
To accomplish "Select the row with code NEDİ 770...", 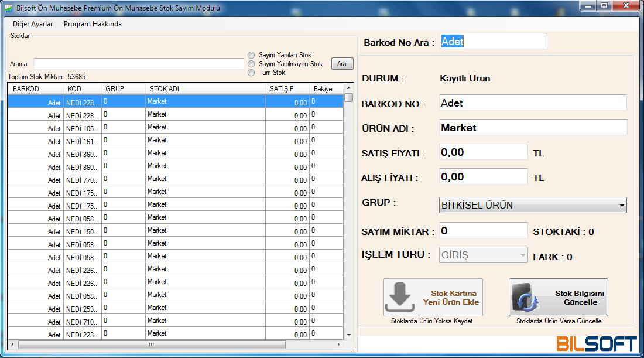I will [x=176, y=179].
